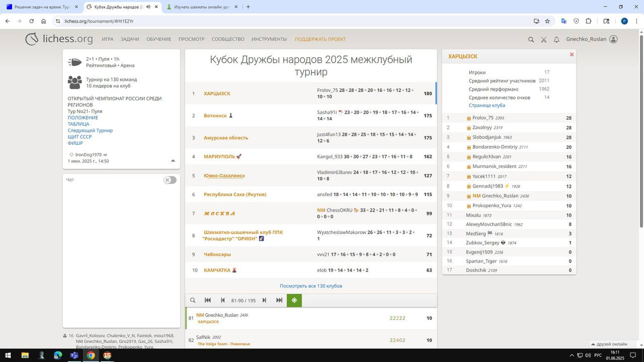Image resolution: width=644 pixels, height=362 pixels.
Task: Show hidden tray icons arrow
Action: pos(571,355)
